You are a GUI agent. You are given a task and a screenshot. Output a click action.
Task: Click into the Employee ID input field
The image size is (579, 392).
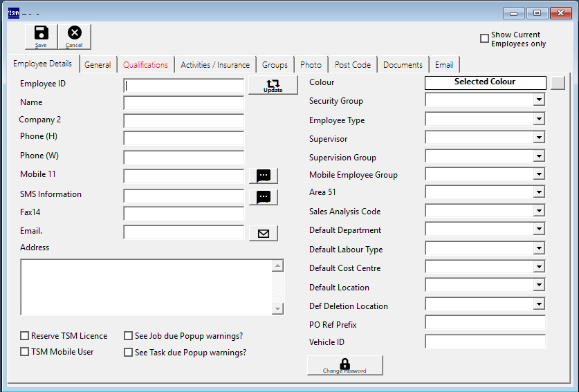pyautogui.click(x=183, y=86)
